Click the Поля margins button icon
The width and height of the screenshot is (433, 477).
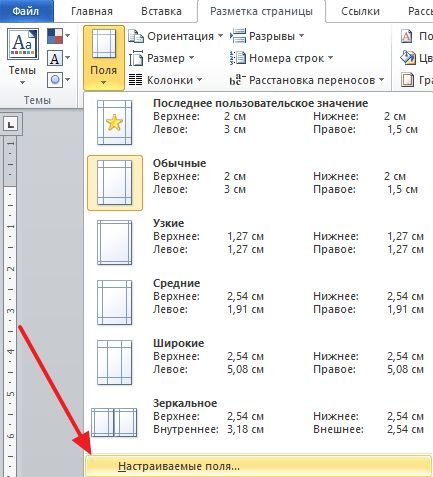(x=104, y=44)
